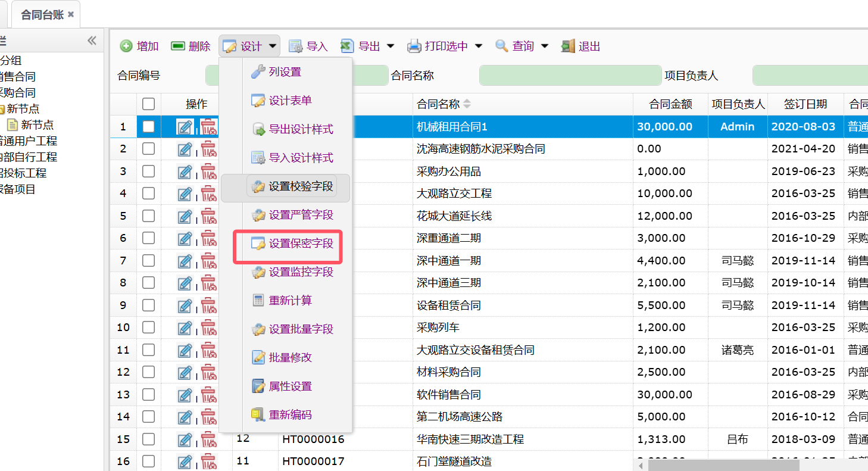Open the Print Selected (打印选中) dropdown
Image resolution: width=868 pixels, height=471 pixels.
479,46
